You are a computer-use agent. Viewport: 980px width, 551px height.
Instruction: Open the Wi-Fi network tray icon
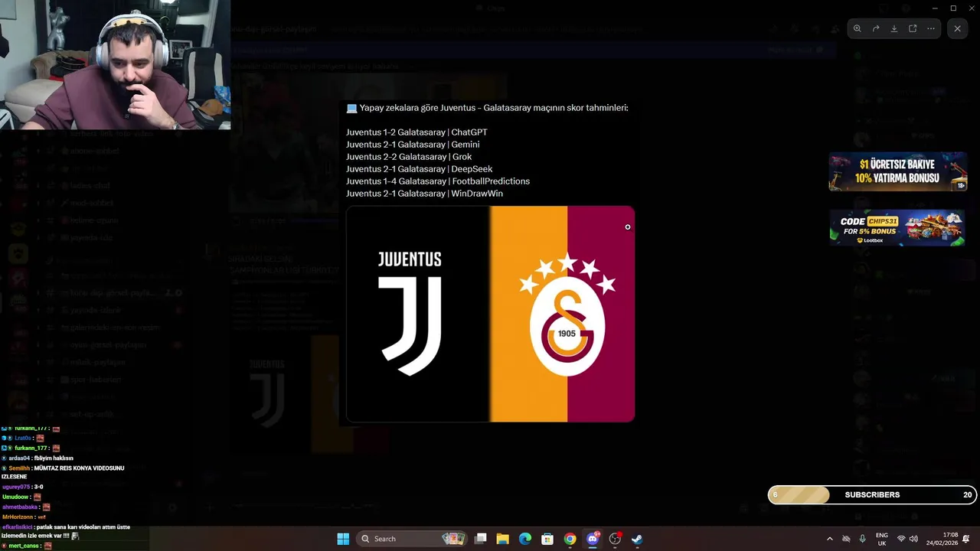[901, 539]
